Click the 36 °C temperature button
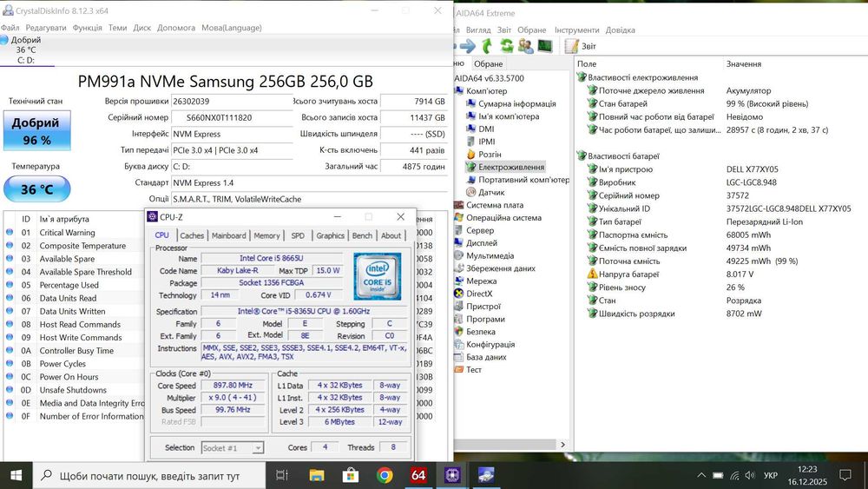This screenshot has height=489, width=868. point(37,189)
